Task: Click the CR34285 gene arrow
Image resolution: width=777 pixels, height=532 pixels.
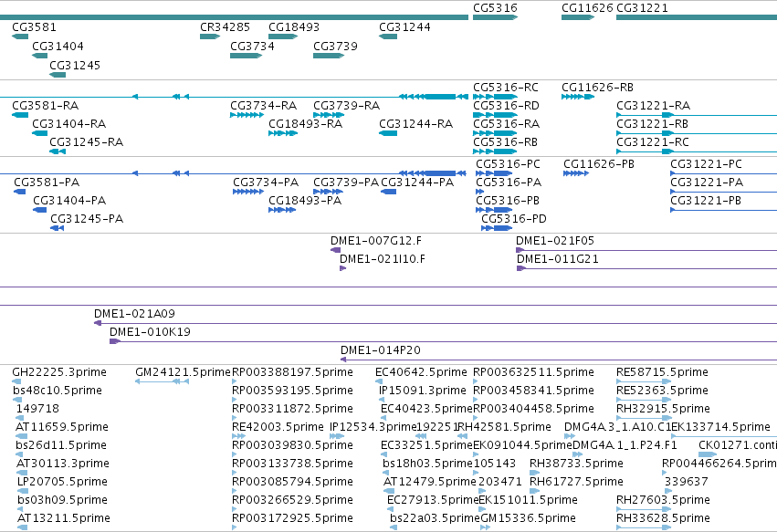Action: pyautogui.click(x=210, y=37)
